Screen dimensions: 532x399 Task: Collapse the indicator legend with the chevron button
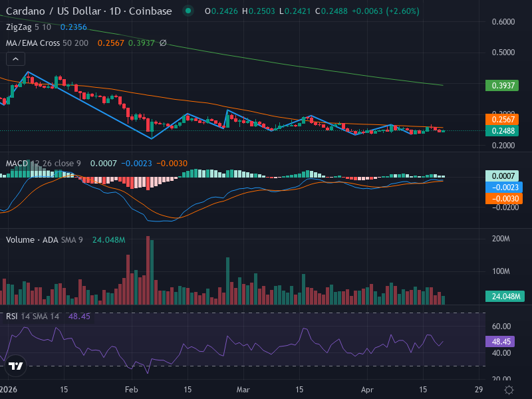pos(15,59)
